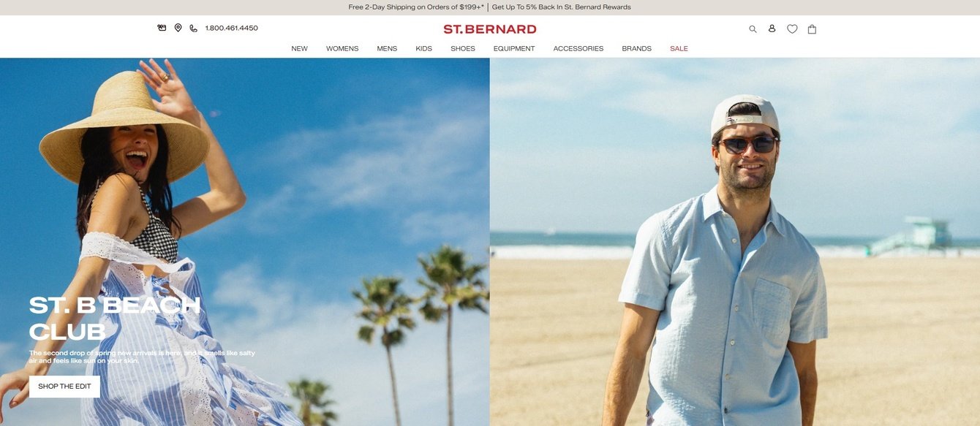Select the MENS navigation item
980x426 pixels.
click(387, 49)
